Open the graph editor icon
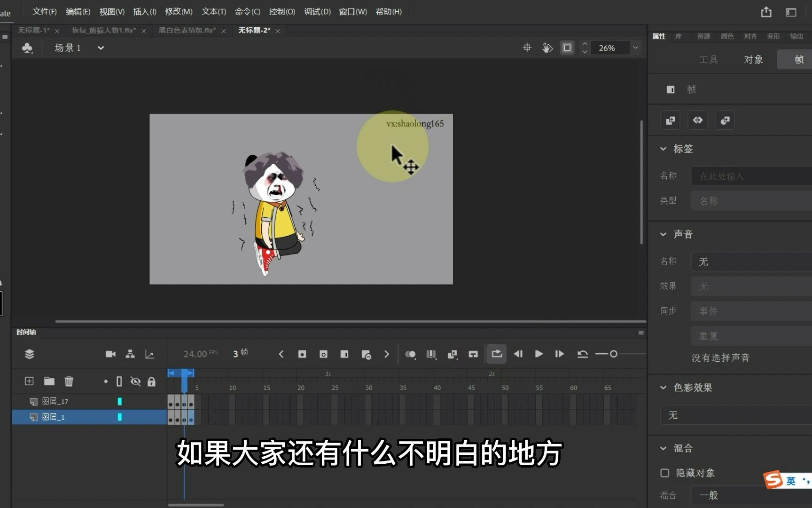This screenshot has width=812, height=508. [150, 354]
